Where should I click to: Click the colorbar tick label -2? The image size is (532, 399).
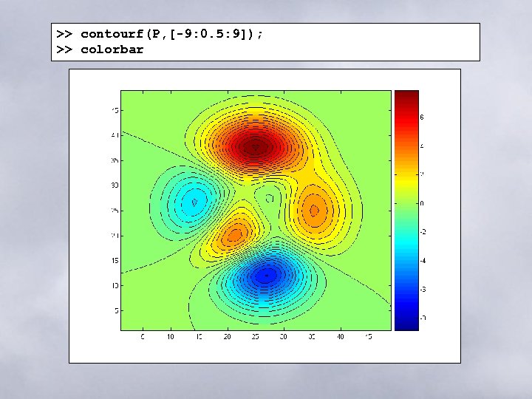[423, 232]
